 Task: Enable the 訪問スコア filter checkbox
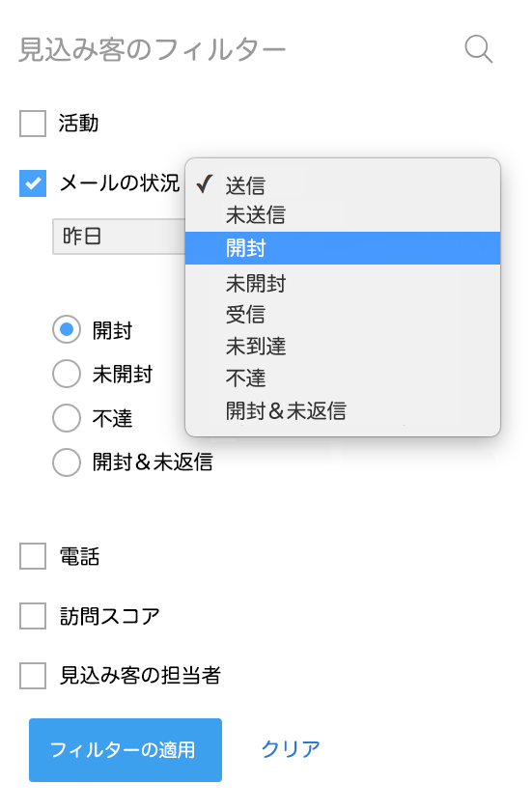point(33,616)
